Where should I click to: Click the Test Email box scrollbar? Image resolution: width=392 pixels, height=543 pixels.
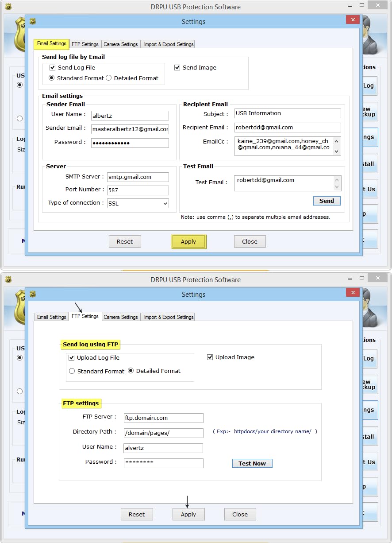click(x=338, y=183)
